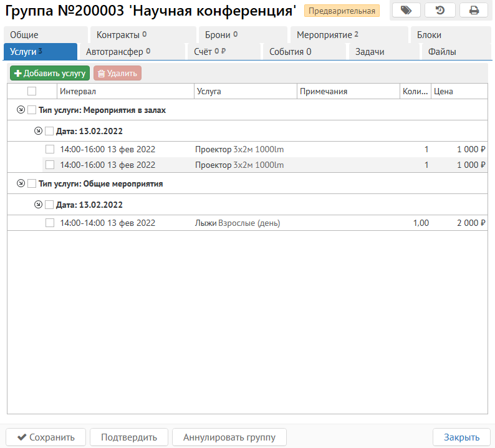The height and width of the screenshot is (448, 495).
Task: Sort by the Цена column header
Action: click(458, 92)
